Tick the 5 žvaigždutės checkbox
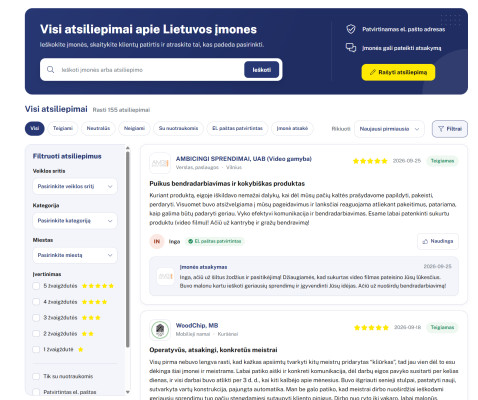Screen dimensions: 478x400 click(x=36, y=286)
